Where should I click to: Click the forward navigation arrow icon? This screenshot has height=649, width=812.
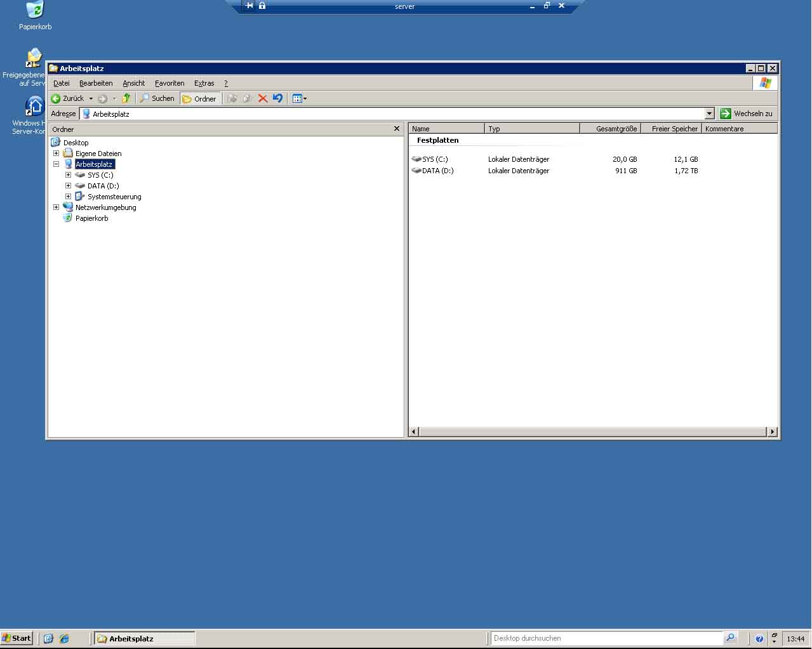(x=102, y=98)
